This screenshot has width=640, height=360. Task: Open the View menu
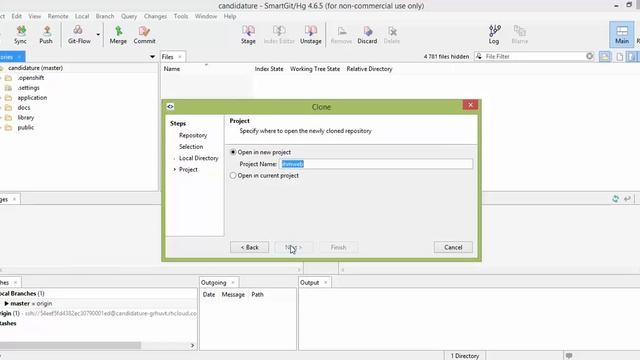(35, 16)
